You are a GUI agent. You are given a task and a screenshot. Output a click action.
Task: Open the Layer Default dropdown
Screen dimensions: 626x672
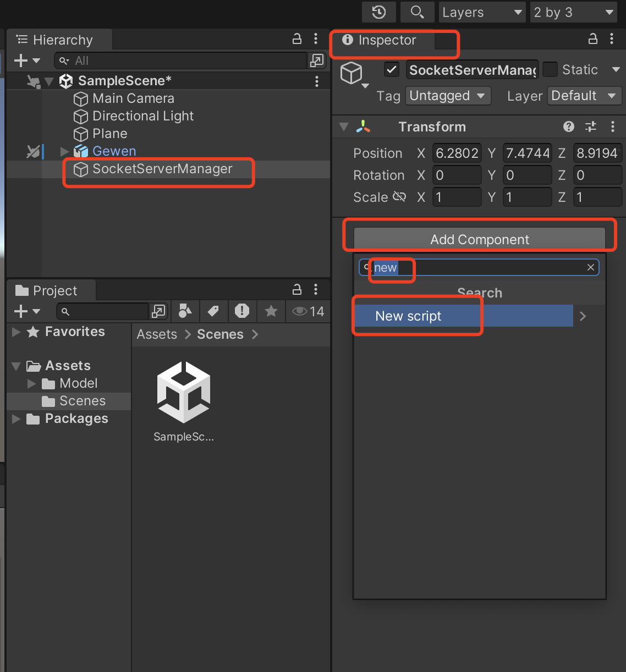584,96
